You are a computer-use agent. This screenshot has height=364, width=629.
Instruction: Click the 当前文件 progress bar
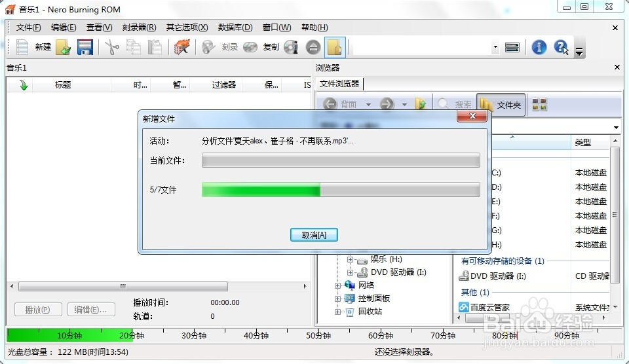341,160
